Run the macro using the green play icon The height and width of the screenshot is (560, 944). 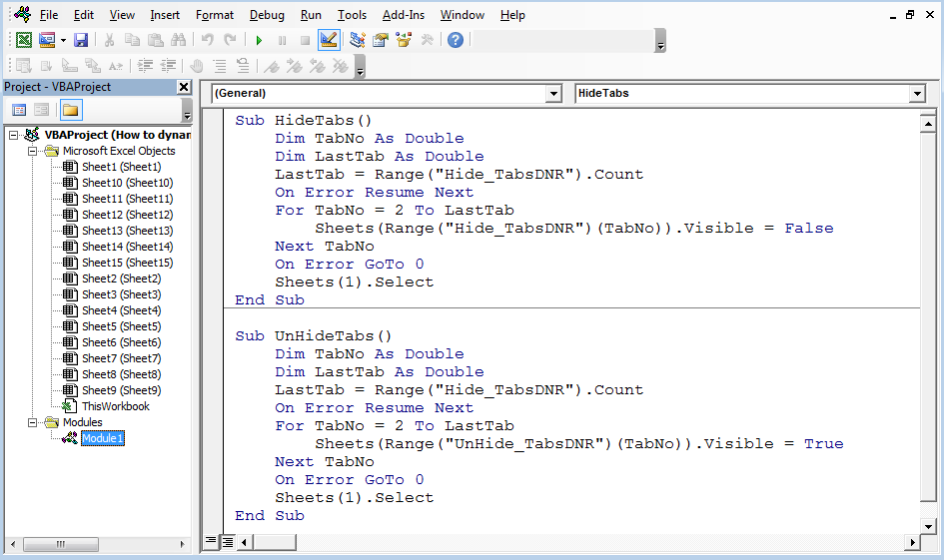pos(259,40)
